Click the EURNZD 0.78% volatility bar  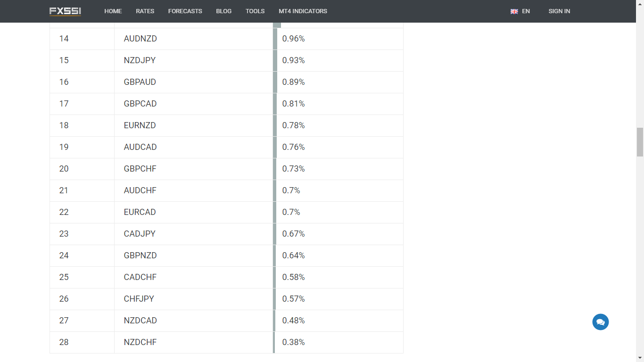[x=275, y=125]
